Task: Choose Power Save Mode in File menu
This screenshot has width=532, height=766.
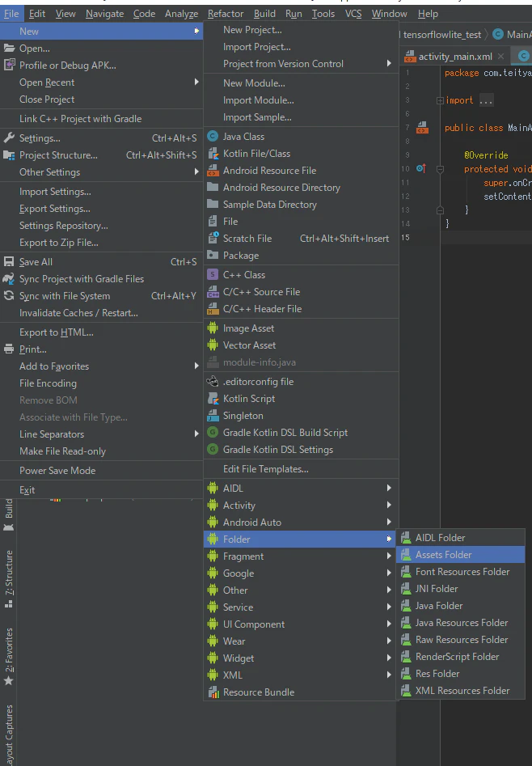Action: tap(102, 471)
